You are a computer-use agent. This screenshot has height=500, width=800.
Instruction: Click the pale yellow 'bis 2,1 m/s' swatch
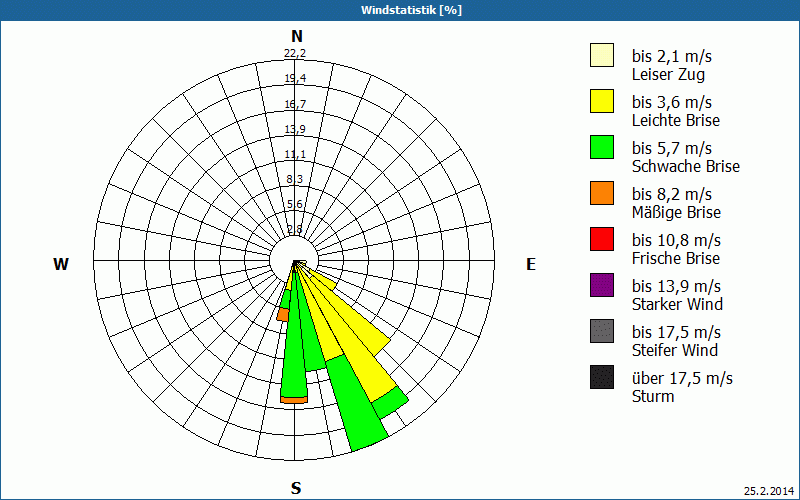tap(602, 55)
